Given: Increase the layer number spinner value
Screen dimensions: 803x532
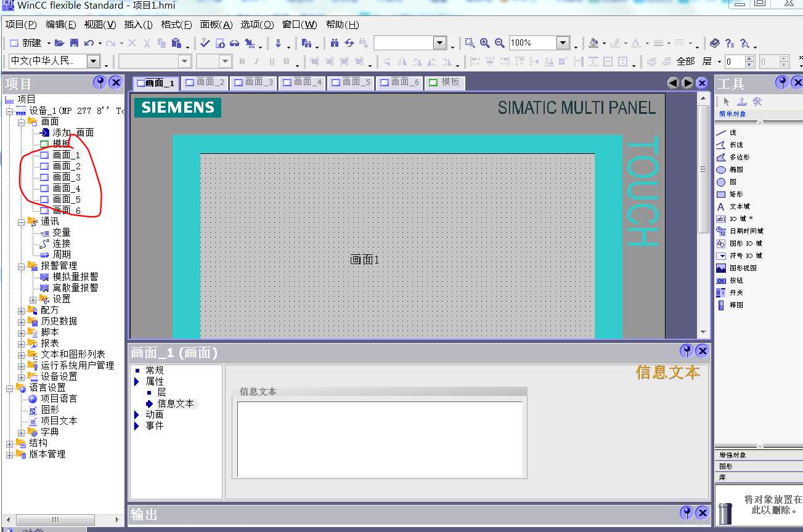Looking at the screenshot, I should point(749,58).
